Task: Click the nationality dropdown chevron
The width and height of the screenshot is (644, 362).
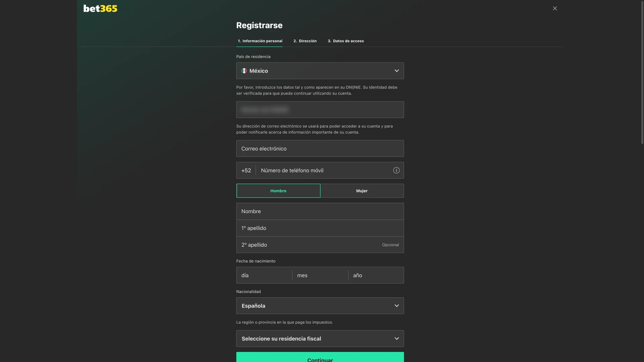Action: coord(396,305)
